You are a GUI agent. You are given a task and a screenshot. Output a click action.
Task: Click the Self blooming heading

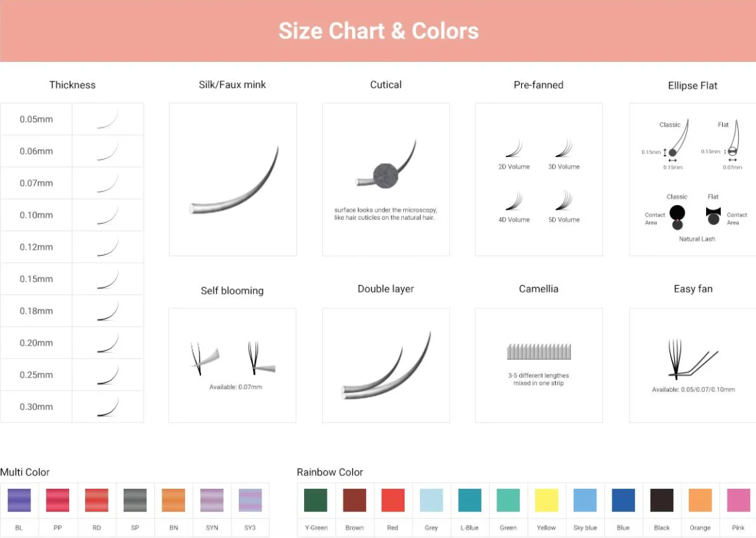click(232, 290)
